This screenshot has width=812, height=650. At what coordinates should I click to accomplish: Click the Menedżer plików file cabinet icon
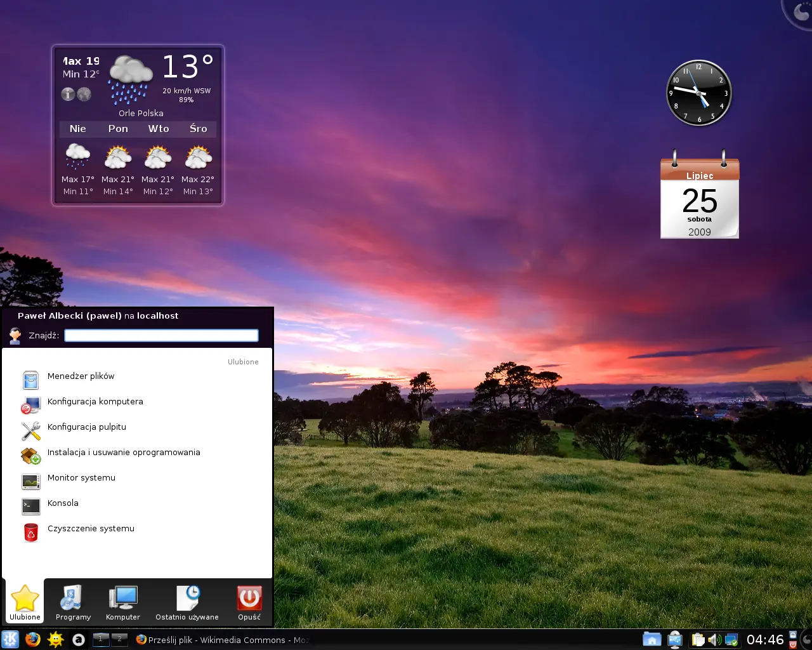31,380
